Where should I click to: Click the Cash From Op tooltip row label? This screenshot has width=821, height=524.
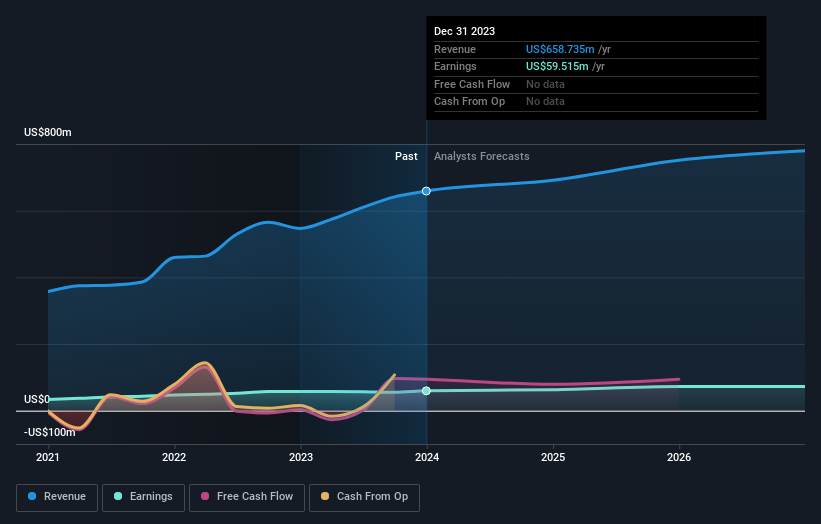(x=470, y=102)
